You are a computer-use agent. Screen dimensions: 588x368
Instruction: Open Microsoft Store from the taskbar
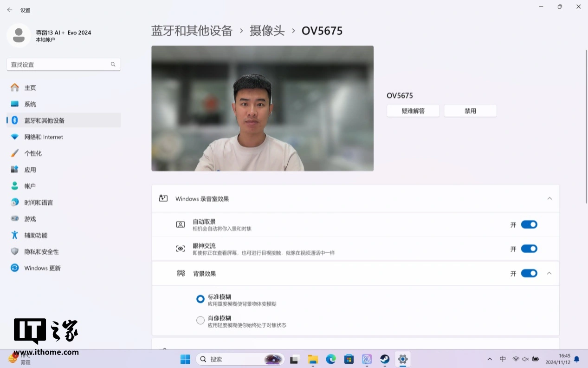[x=349, y=359]
